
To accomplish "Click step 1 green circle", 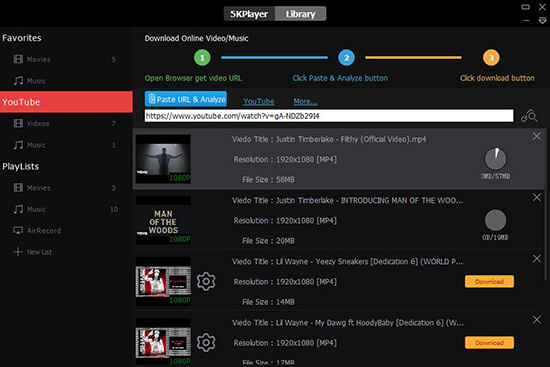I will (x=202, y=58).
